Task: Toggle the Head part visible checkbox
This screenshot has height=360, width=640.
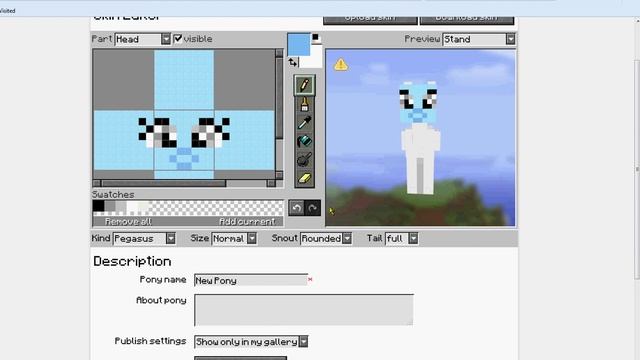Action: [x=178, y=39]
